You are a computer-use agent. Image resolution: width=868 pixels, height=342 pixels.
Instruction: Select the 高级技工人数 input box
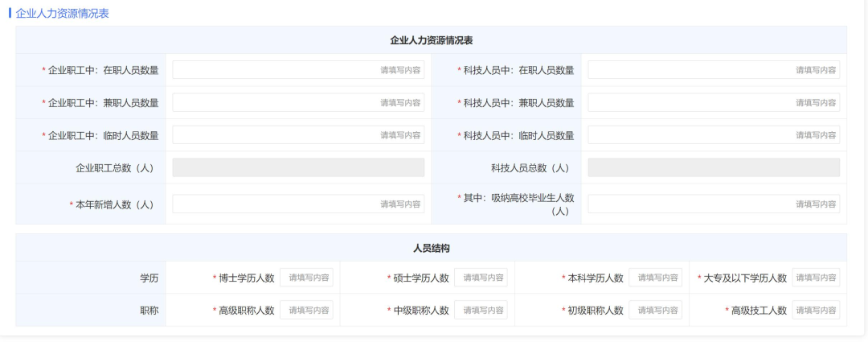[x=816, y=311]
